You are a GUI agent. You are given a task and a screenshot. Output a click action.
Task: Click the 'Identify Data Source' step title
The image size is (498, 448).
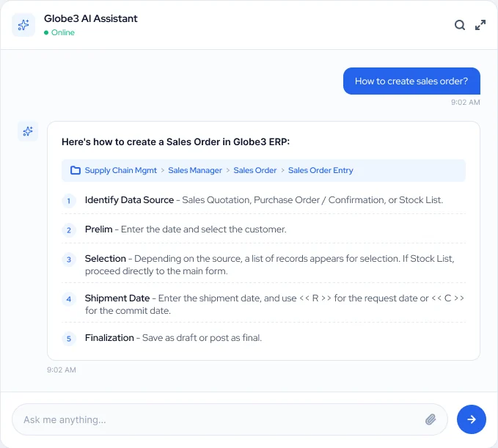pos(129,199)
